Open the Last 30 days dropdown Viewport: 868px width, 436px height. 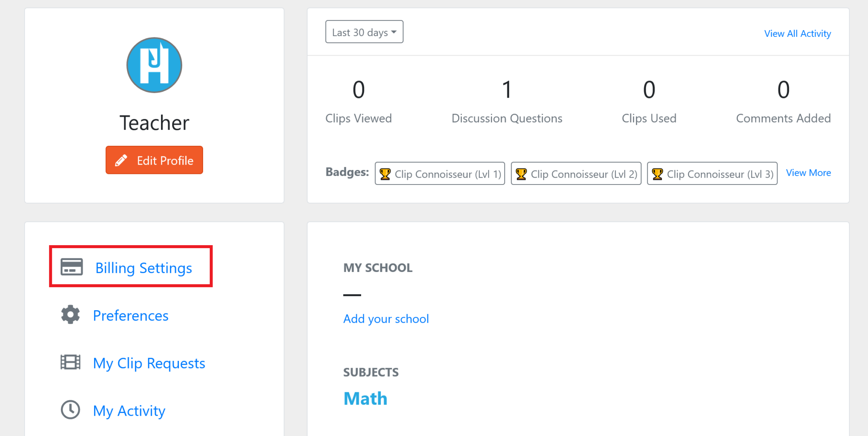(364, 31)
